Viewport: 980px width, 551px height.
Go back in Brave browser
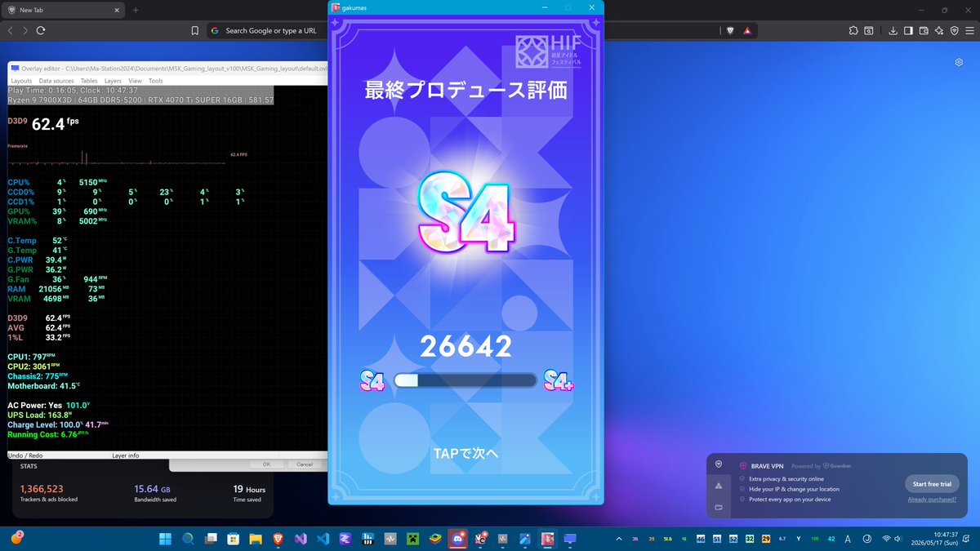[x=11, y=30]
